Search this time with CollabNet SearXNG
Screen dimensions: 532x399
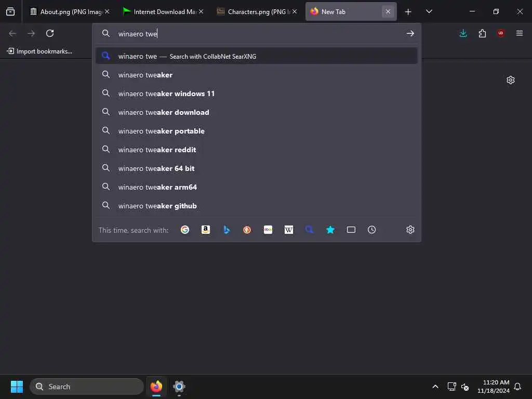tap(310, 230)
